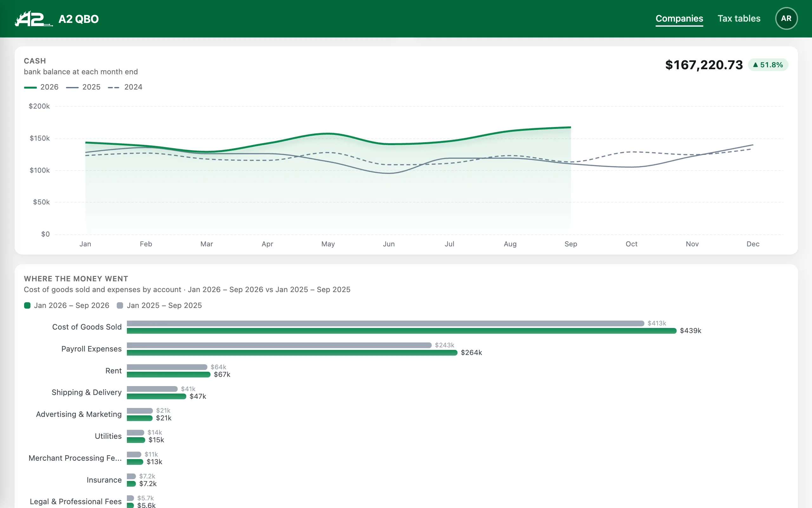
Task: Click the A2 QBO app title
Action: (x=79, y=19)
